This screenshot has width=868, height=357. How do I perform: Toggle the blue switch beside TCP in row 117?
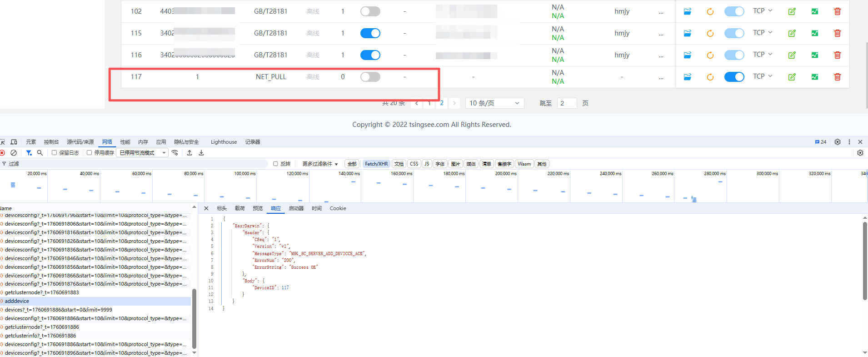pyautogui.click(x=734, y=77)
